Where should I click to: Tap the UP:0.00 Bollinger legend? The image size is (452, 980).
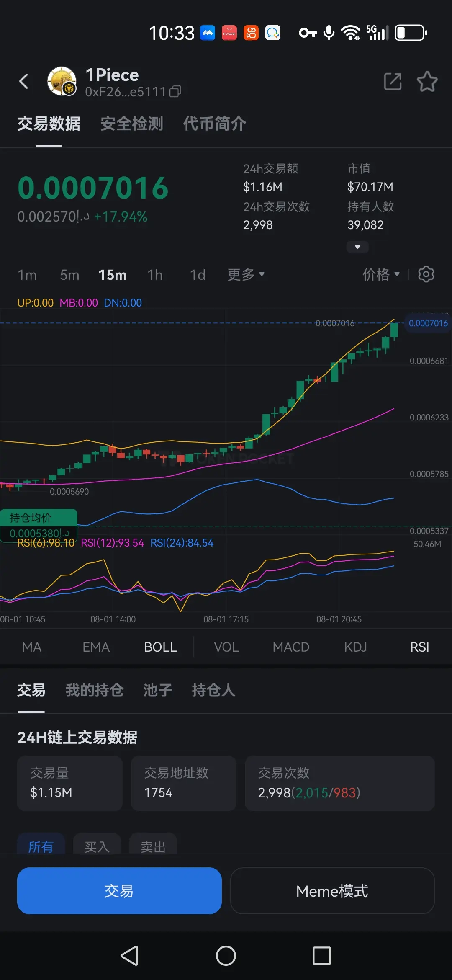pos(36,303)
